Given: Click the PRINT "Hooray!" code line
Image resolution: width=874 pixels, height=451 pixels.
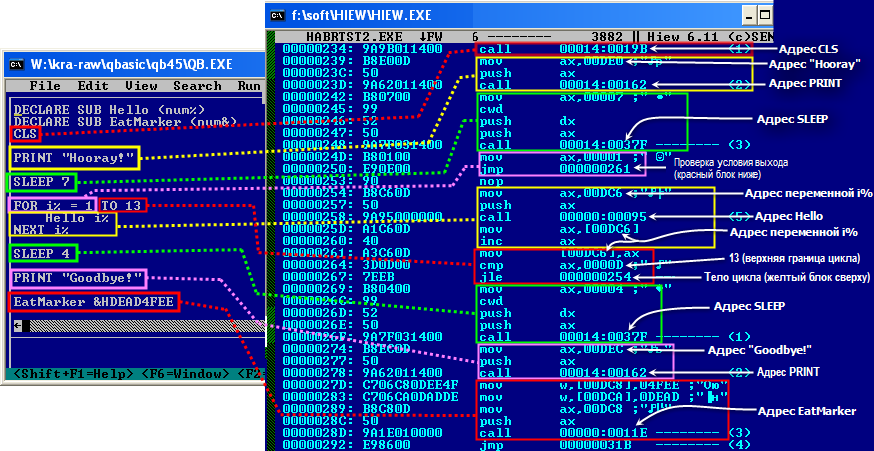Looking at the screenshot, I should pos(74,157).
